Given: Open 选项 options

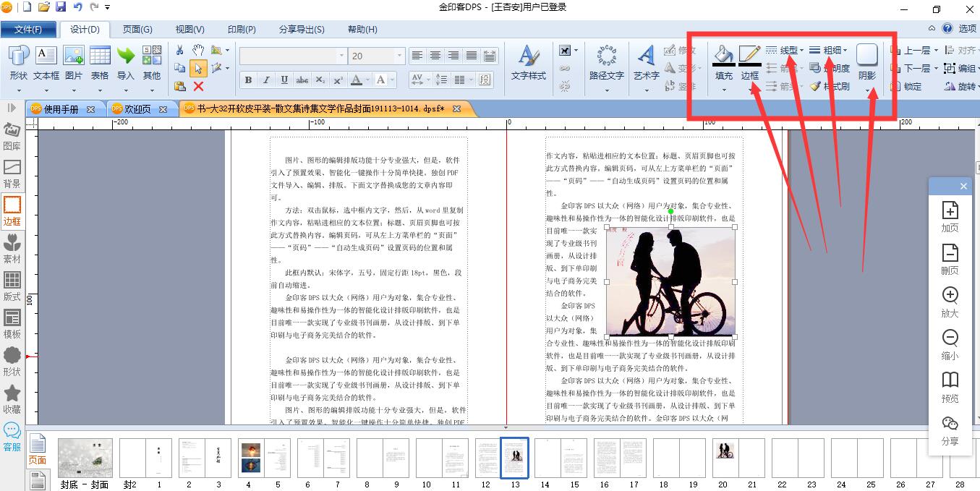Looking at the screenshot, I should click(968, 29).
